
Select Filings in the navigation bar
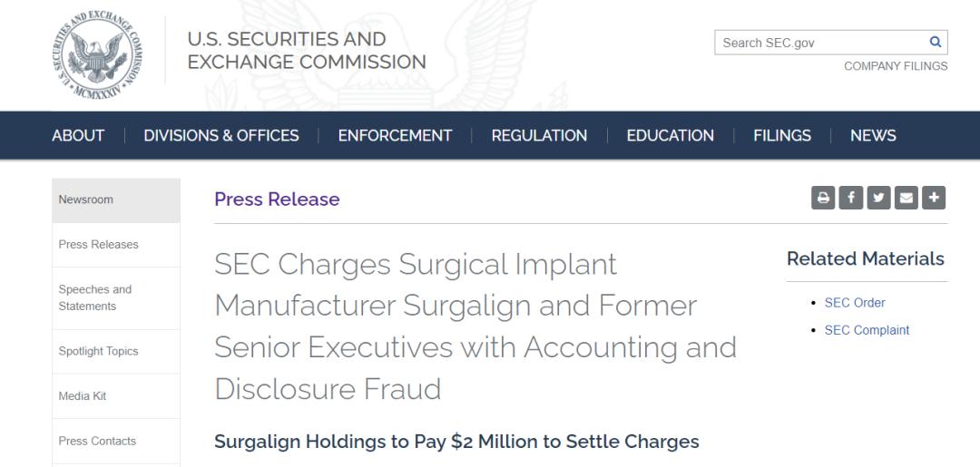tap(781, 136)
